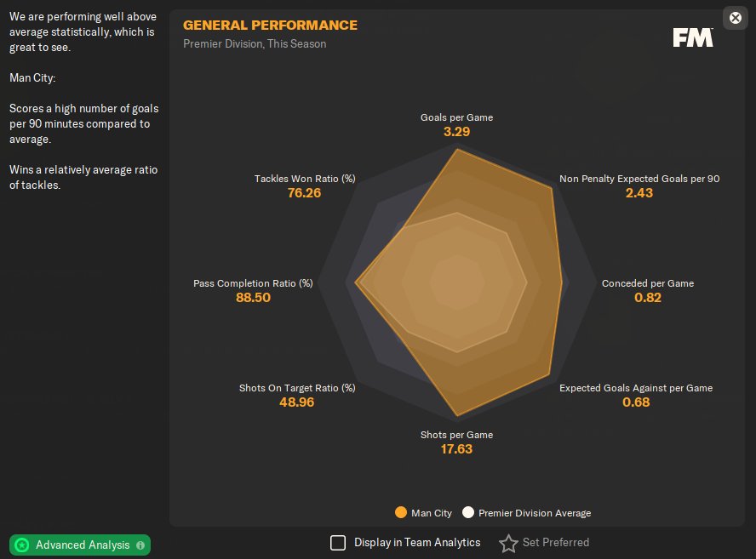Click the Shots per Game value 17.63
The image size is (756, 559).
click(x=456, y=448)
